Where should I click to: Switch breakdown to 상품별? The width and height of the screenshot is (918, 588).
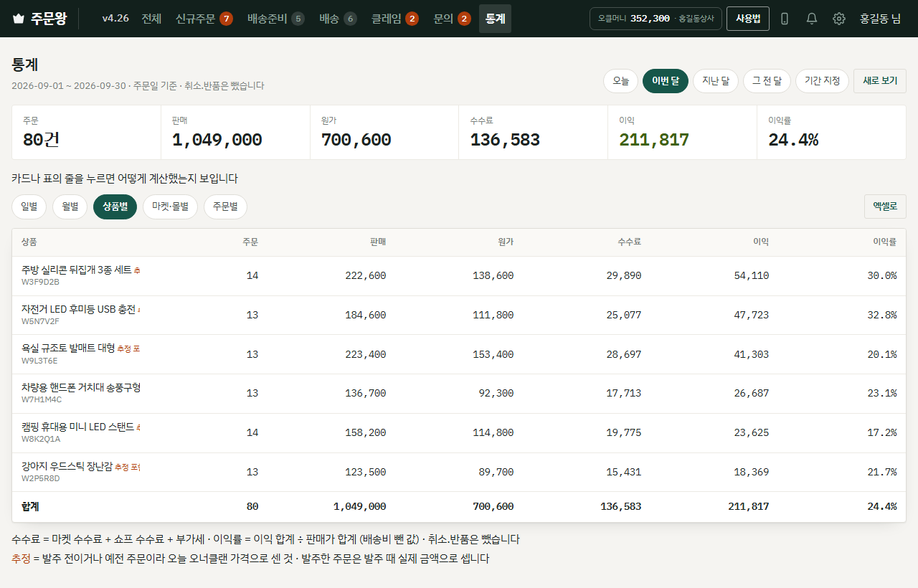115,207
